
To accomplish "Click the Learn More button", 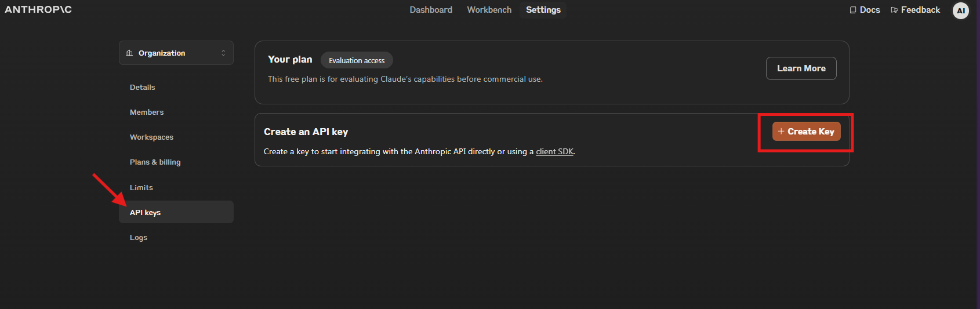I will point(801,68).
